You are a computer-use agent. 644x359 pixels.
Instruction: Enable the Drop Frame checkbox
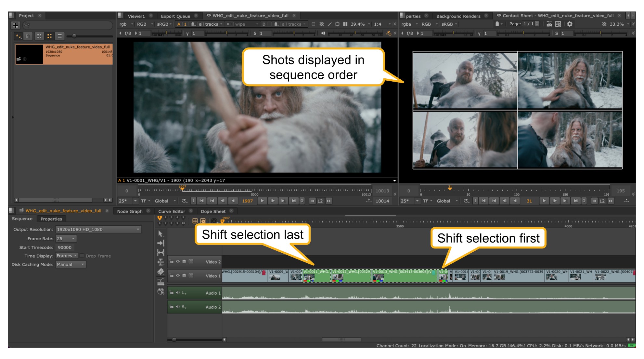[82, 256]
